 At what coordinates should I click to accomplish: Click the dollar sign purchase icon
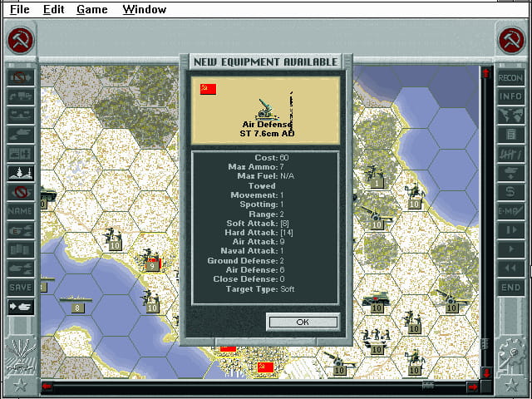(x=510, y=192)
